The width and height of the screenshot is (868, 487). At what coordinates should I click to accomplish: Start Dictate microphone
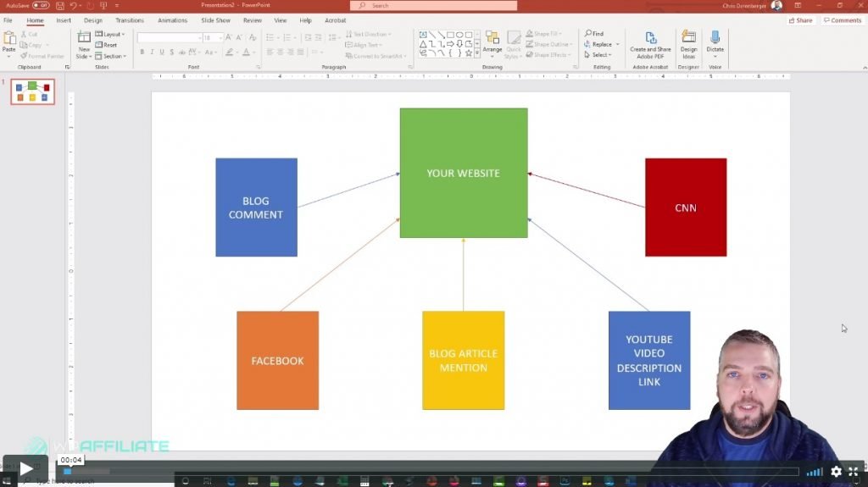pos(715,39)
